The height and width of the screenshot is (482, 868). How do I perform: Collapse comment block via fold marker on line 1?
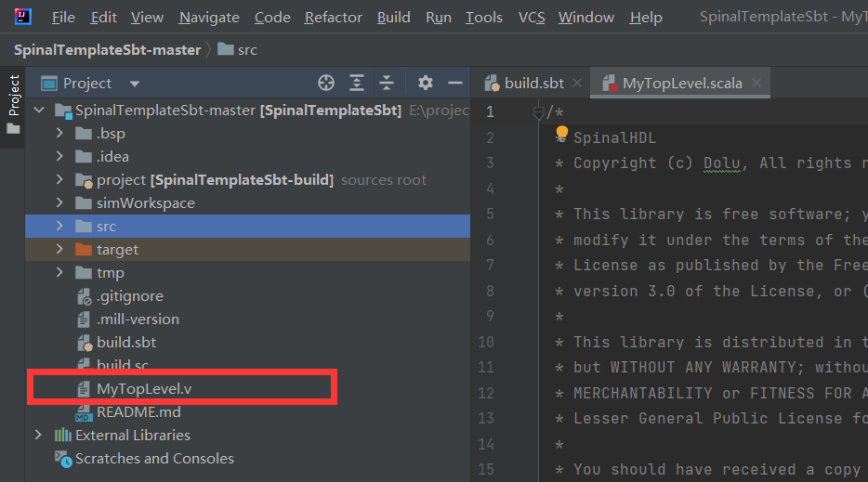[x=538, y=112]
